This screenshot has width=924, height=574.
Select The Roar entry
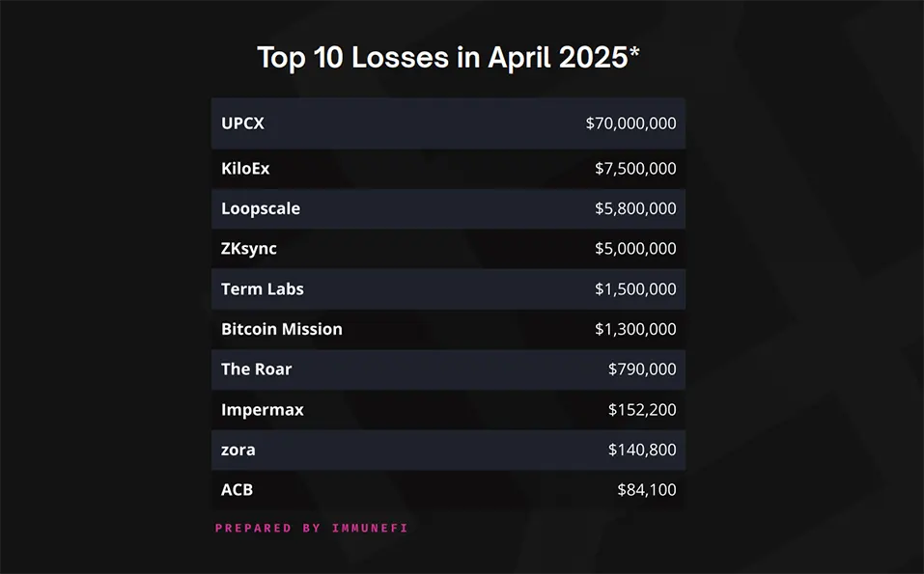tap(256, 369)
